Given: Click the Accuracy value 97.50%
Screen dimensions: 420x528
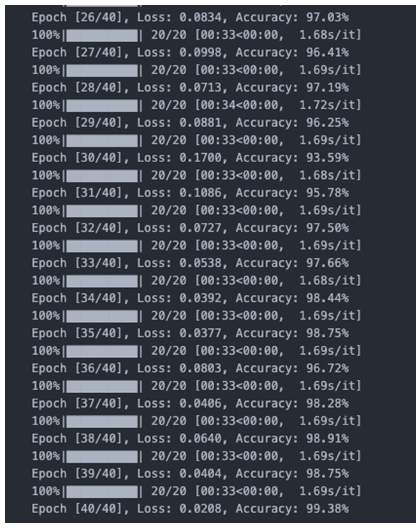Looking at the screenshot, I should (327, 228).
